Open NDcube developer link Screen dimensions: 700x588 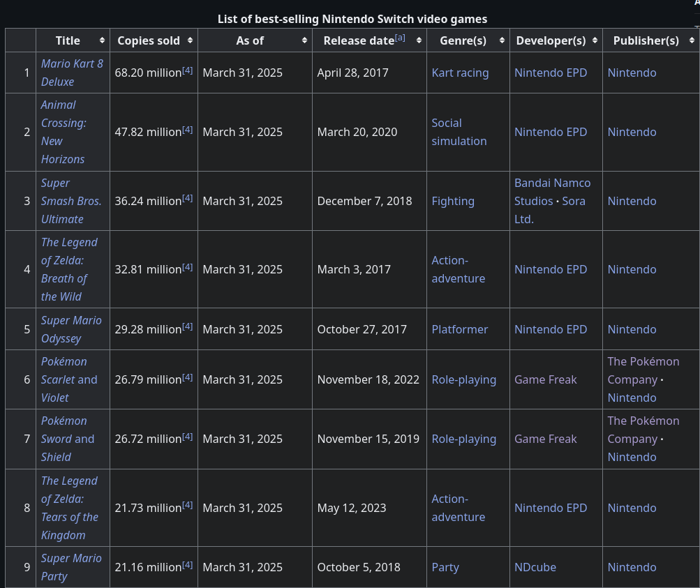tap(535, 567)
